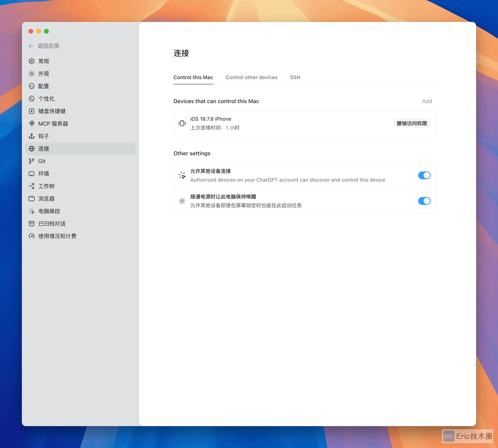Screen dimensions: 498x448
Task: Click the 已归档对话 archive icon
Action: coord(31,224)
